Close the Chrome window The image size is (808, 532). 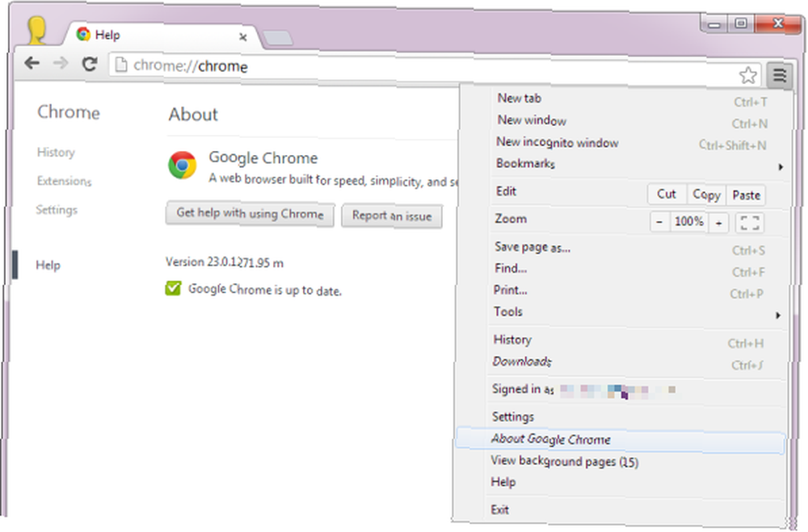777,23
